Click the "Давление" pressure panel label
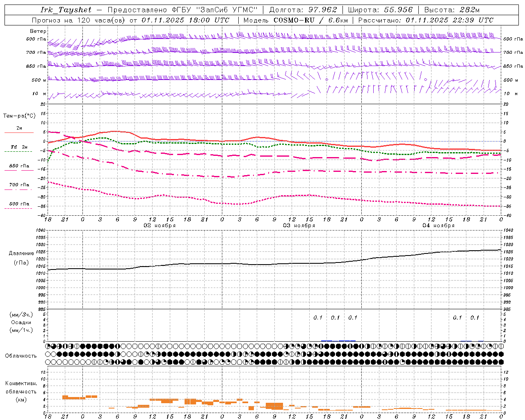The width and height of the screenshot is (525, 420). point(21,253)
